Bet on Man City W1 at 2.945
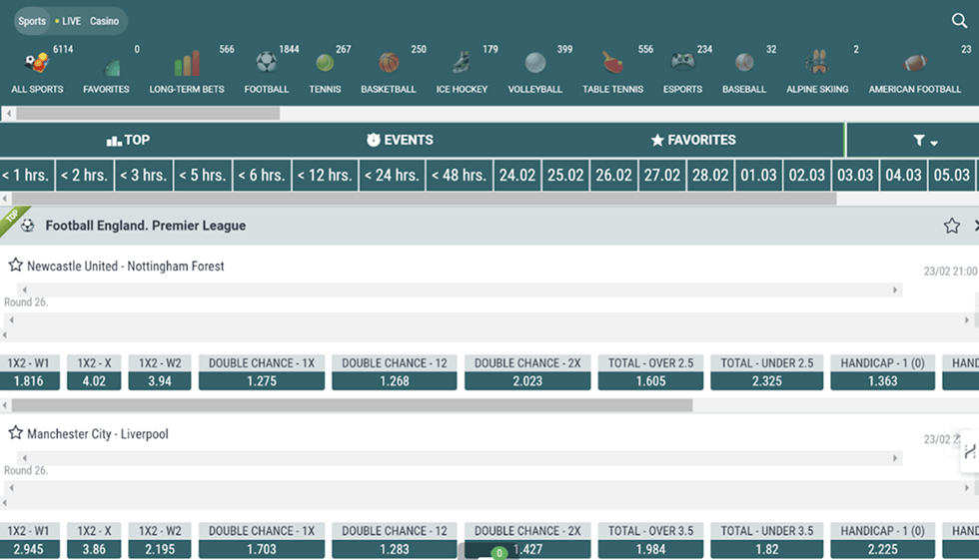Screen dimensions: 979x560 [29, 540]
